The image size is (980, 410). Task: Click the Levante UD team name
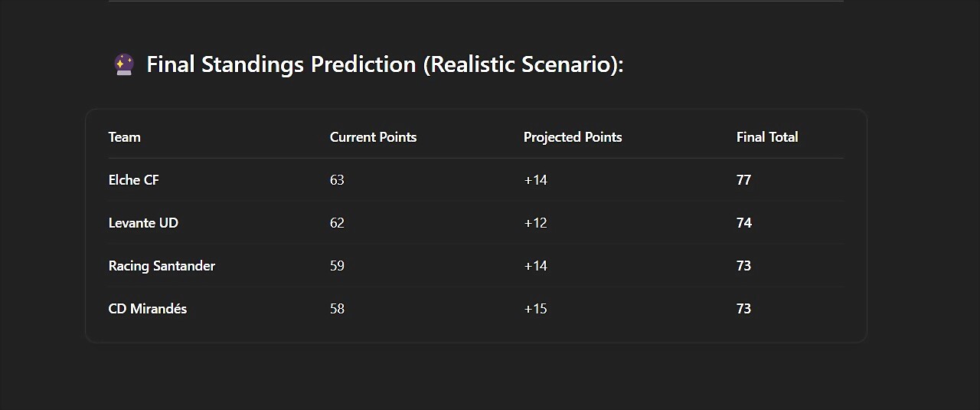click(143, 223)
